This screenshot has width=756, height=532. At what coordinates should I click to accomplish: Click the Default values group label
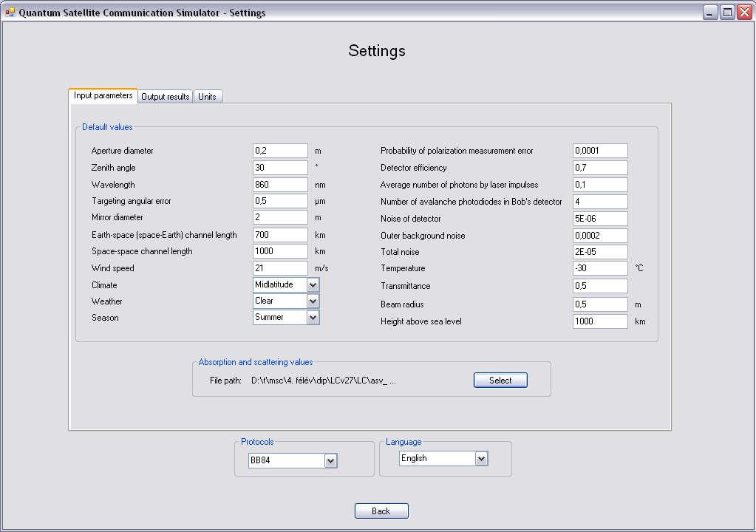pyautogui.click(x=107, y=127)
